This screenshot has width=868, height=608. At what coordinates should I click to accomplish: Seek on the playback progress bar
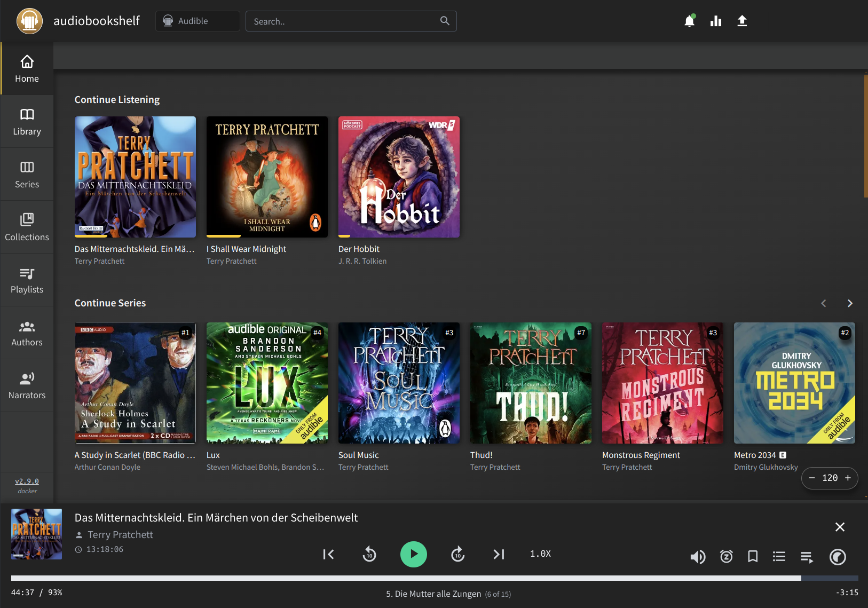click(x=406, y=578)
